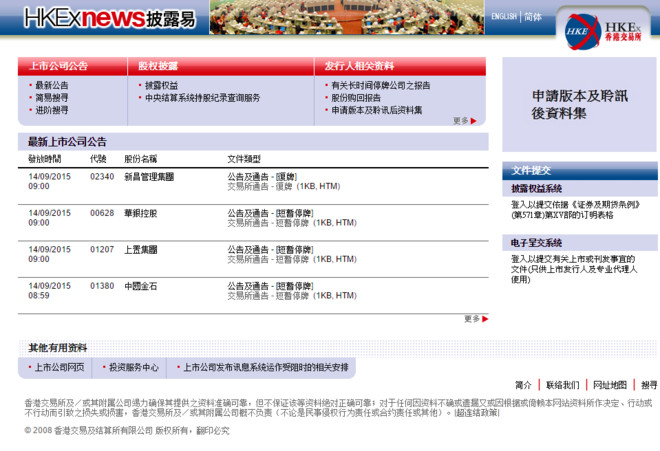
Task: Open 申请版本及聆讯后资料集 menu link
Action: click(377, 110)
